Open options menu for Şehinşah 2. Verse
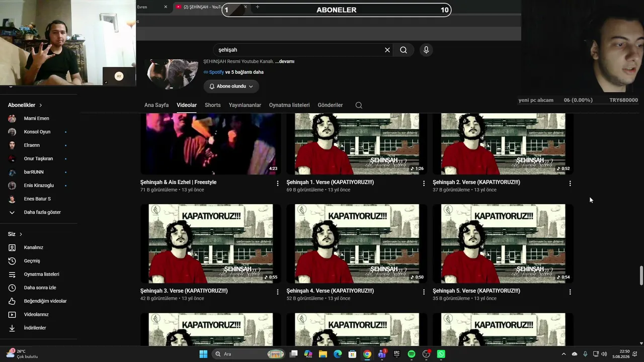 point(570,184)
